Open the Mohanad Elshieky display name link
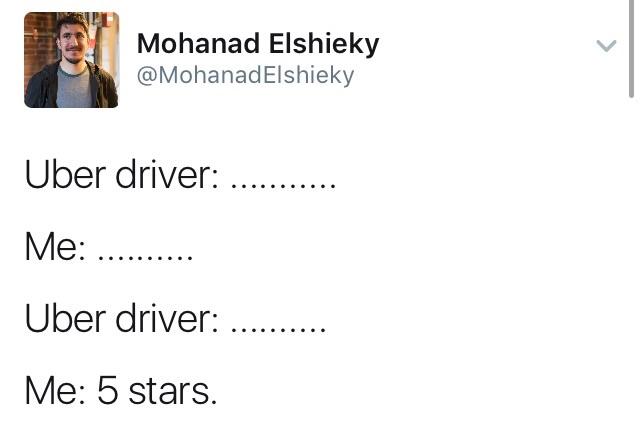 tap(257, 44)
